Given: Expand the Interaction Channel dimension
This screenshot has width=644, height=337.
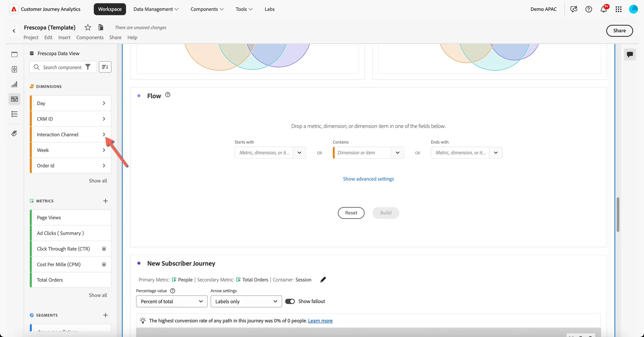Looking at the screenshot, I should click(104, 134).
